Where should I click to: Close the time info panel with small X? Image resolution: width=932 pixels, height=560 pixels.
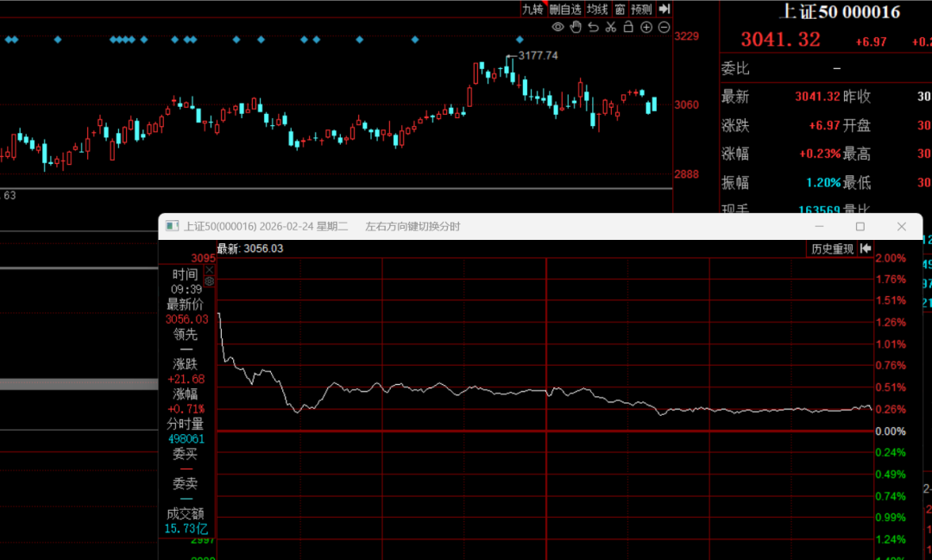209,270
